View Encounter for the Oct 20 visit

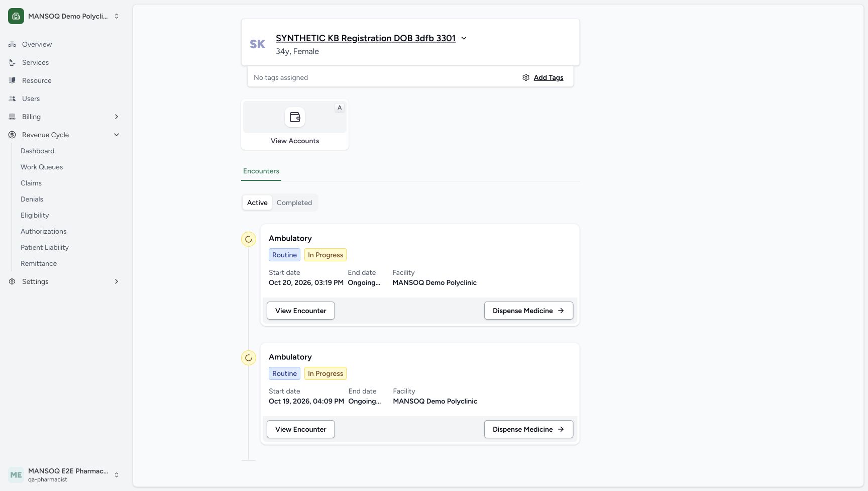(300, 311)
